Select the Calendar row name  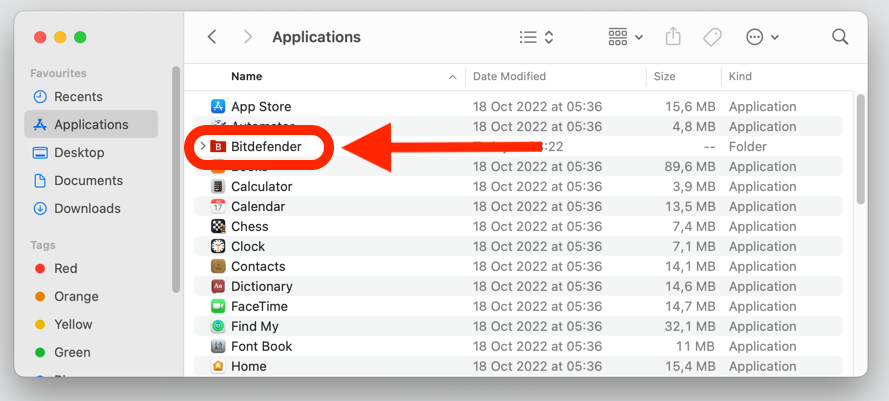click(x=258, y=206)
